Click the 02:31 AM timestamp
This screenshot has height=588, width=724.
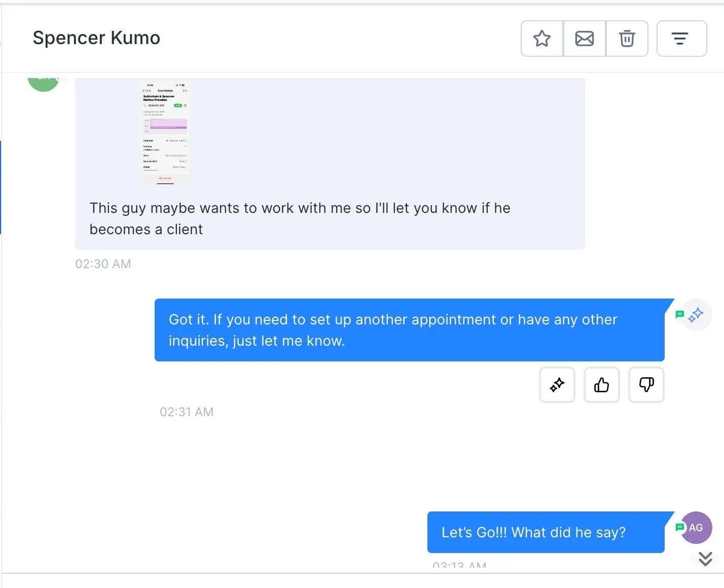[x=187, y=412]
